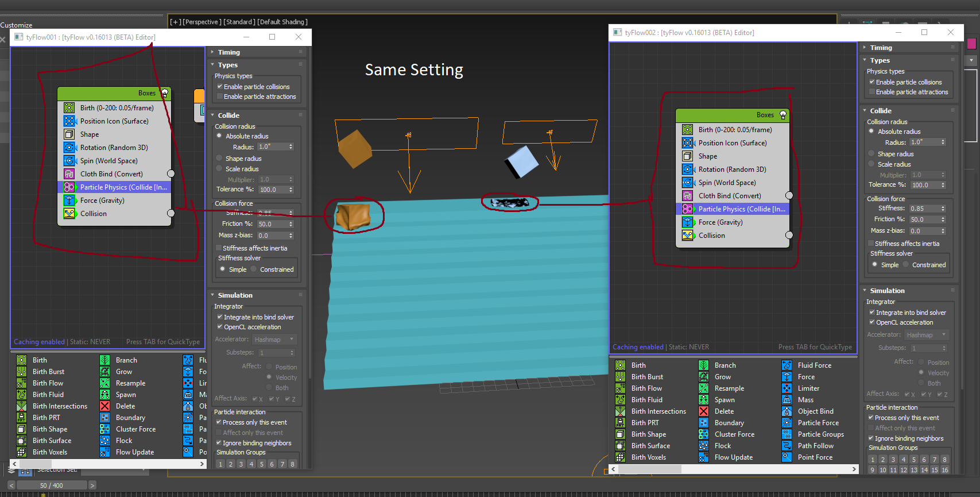This screenshot has width=980, height=497.
Task: Choose the Cluster Force operator in right panel
Action: point(734,434)
